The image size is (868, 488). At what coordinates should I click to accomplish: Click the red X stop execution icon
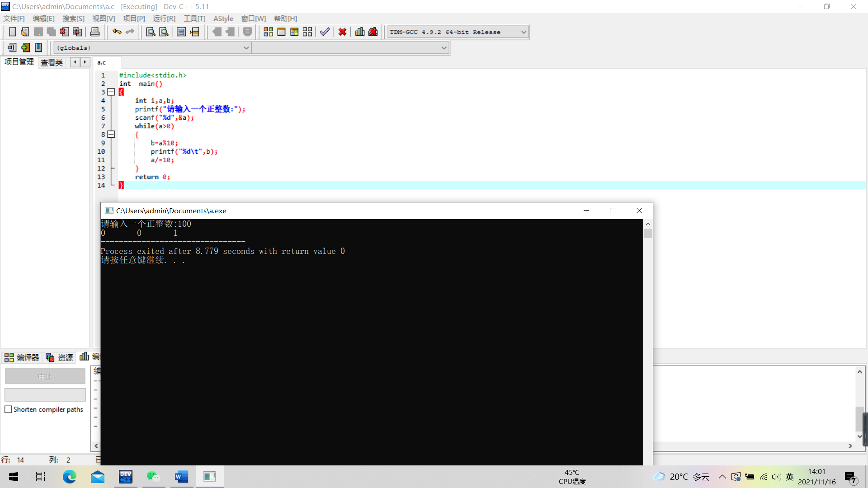coord(342,32)
